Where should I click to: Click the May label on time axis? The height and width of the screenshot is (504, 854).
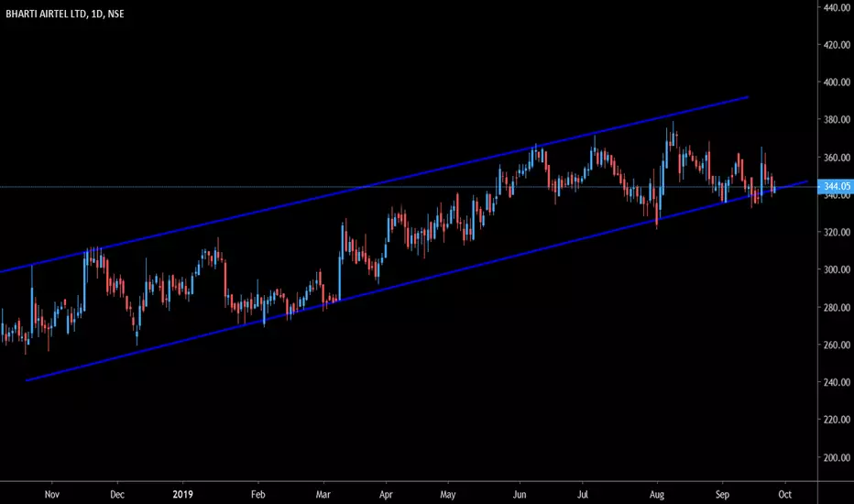448,494
